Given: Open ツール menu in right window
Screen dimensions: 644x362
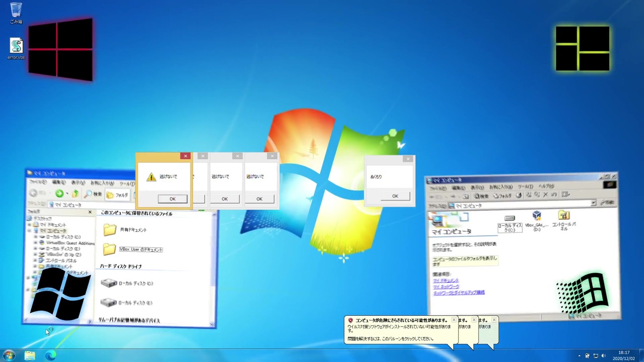Looking at the screenshot, I should 525,187.
